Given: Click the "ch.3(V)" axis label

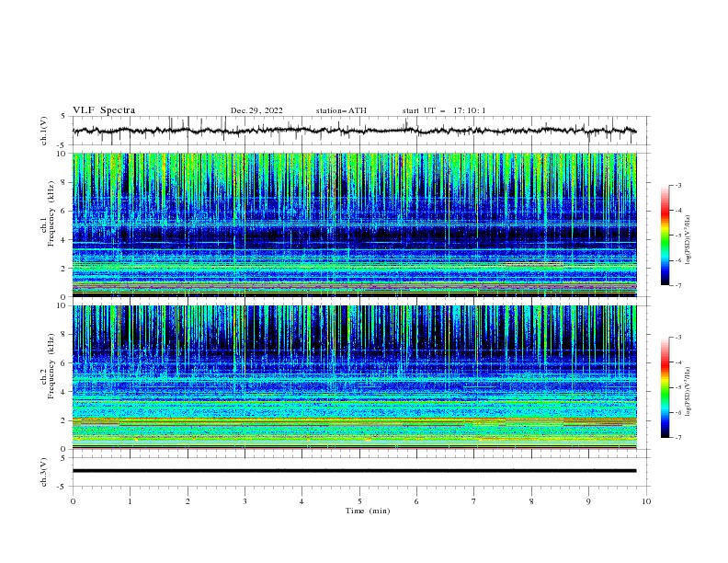Looking at the screenshot, I should [x=44, y=472].
